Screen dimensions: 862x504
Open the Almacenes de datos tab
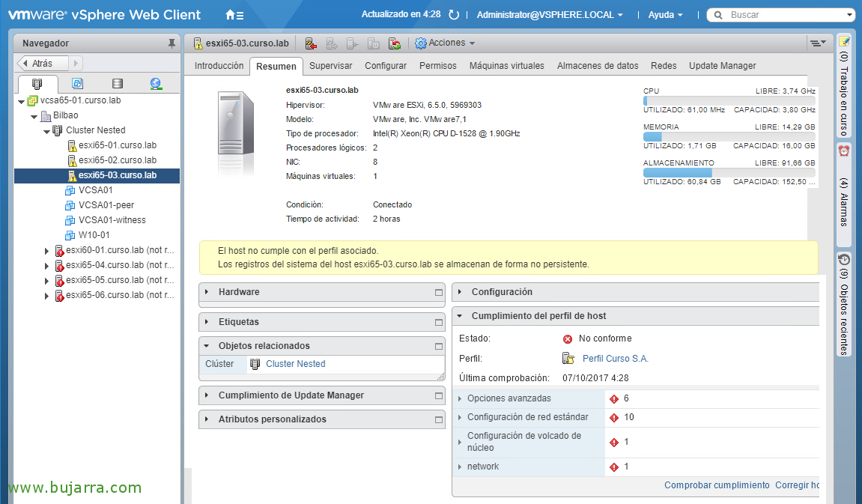598,65
